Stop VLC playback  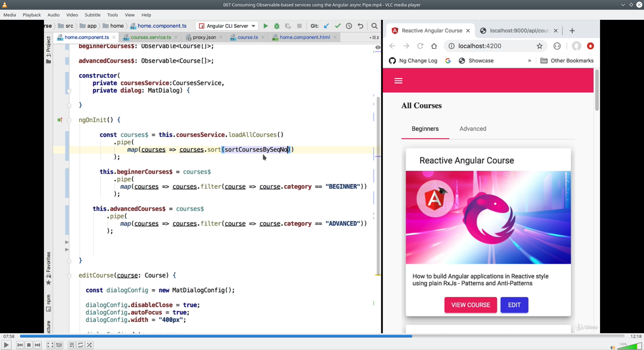pos(29,345)
